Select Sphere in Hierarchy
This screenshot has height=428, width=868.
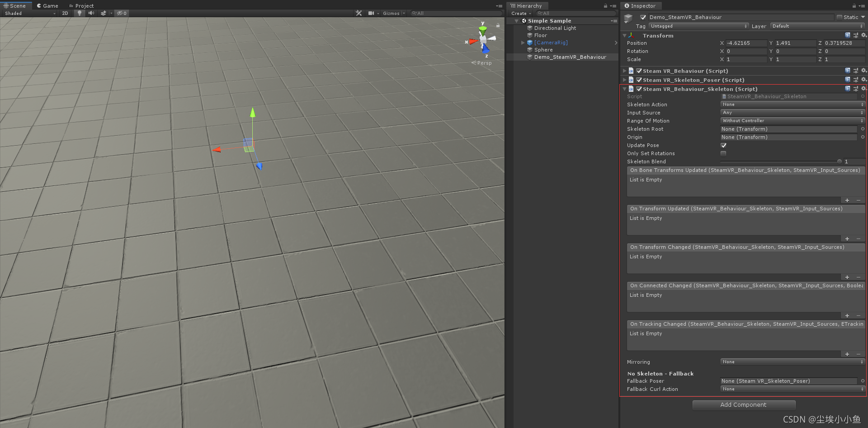(x=543, y=50)
